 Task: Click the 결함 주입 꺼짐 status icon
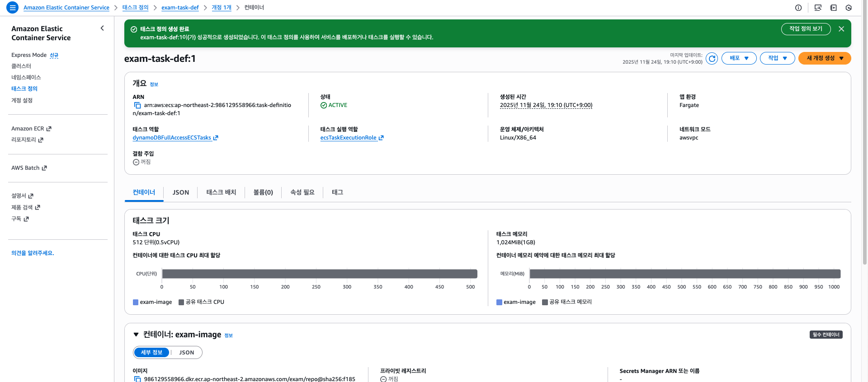(x=136, y=162)
